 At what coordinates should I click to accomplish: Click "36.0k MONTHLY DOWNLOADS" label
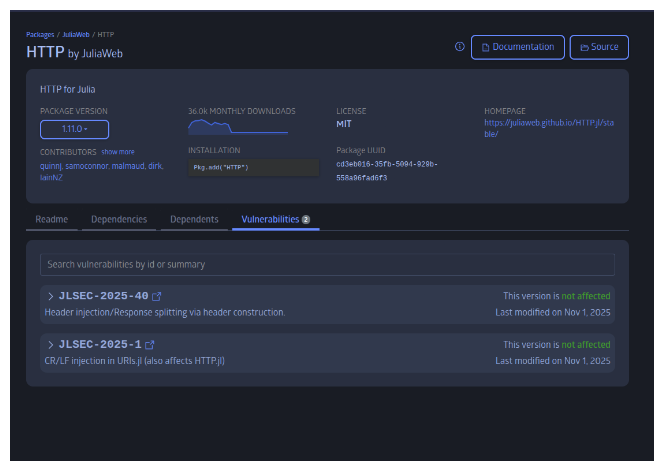242,111
